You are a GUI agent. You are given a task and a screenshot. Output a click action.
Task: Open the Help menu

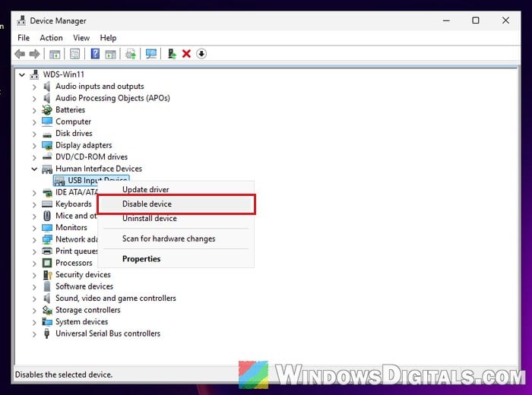tap(108, 38)
